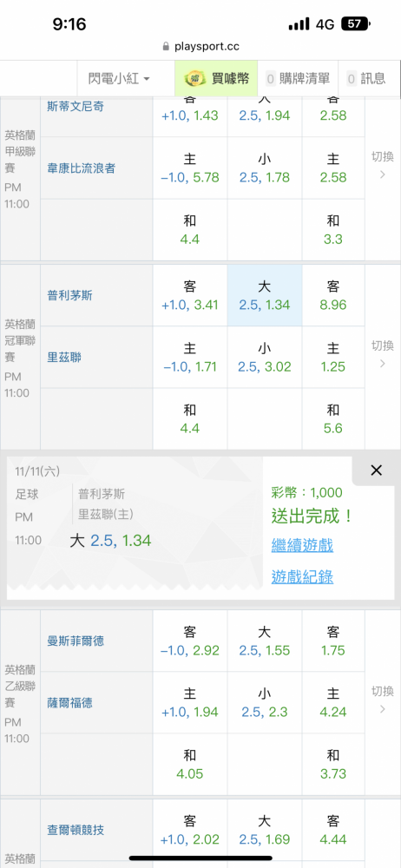This screenshot has width=401, height=868.
Task: Choose 大 2.5, 1.69 for 查爾頓競技
Action: [x=265, y=831]
